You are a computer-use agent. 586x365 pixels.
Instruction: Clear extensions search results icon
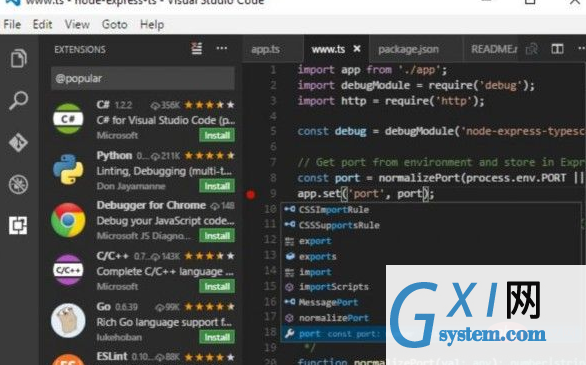(x=197, y=49)
